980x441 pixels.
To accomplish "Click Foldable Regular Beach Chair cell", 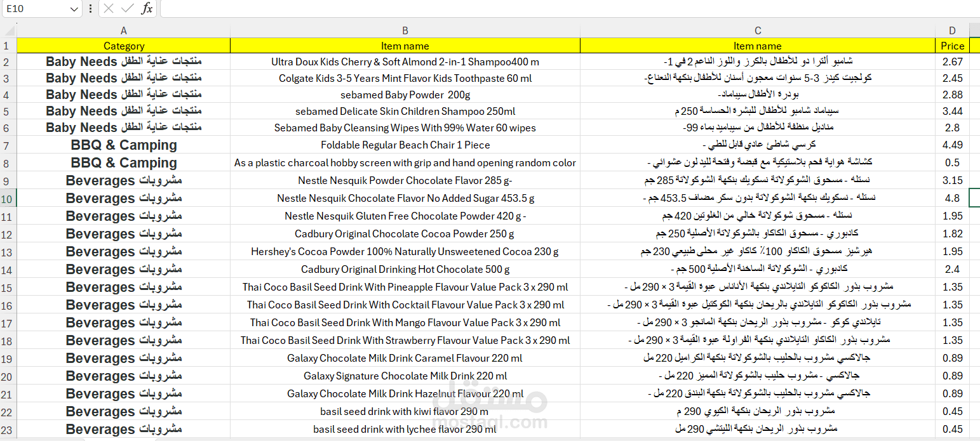I will coord(405,145).
